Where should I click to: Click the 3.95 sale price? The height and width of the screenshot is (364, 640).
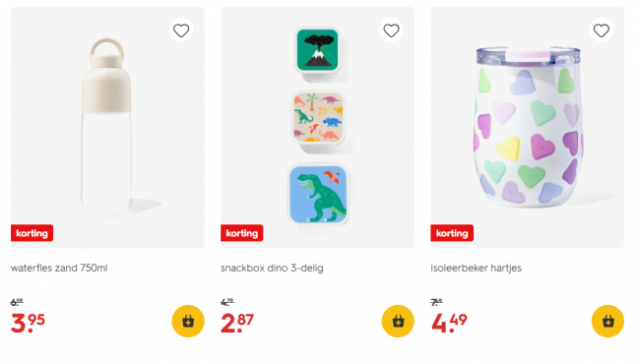click(x=28, y=323)
